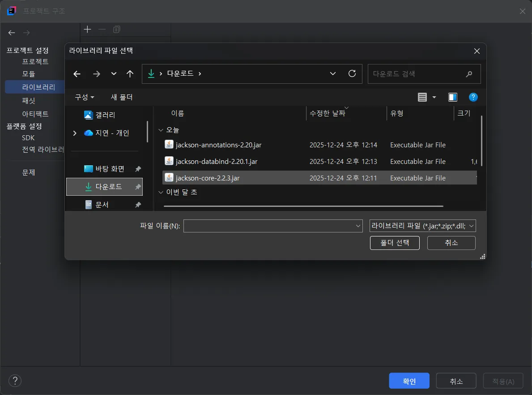Expand the 지연 - 개인 OneDrive node
532x395 pixels.
[75, 133]
